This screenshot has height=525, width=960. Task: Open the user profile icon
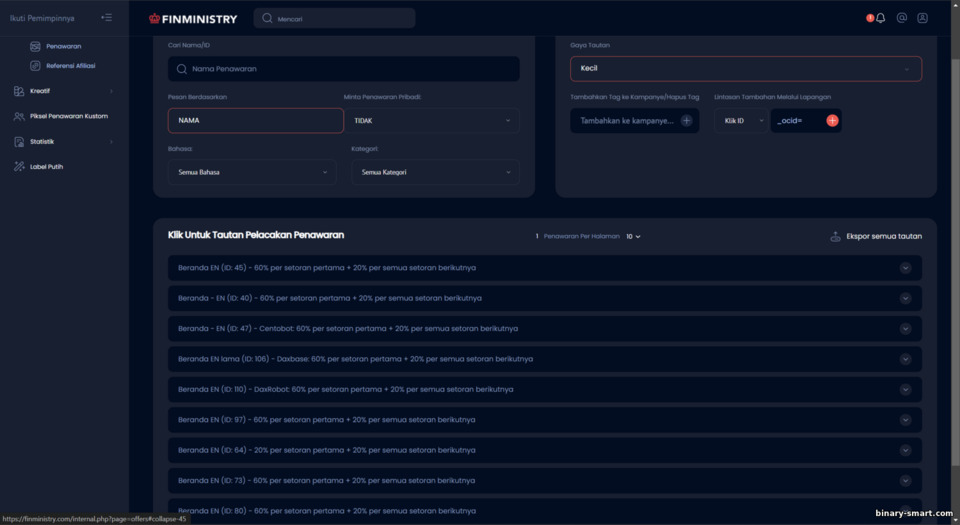(x=922, y=18)
